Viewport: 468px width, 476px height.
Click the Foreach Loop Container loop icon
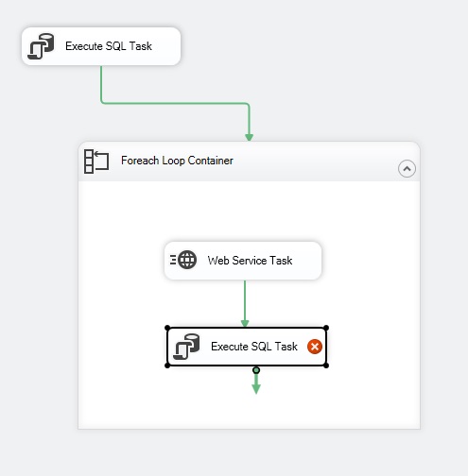[96, 161]
